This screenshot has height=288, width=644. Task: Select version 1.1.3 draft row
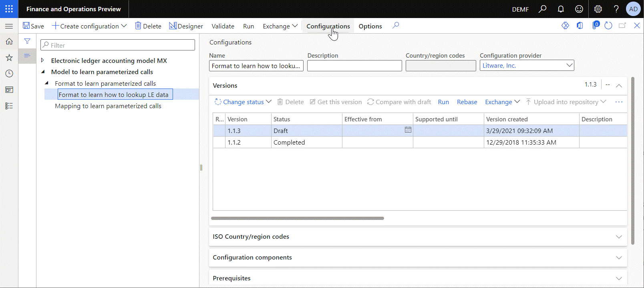point(420,131)
